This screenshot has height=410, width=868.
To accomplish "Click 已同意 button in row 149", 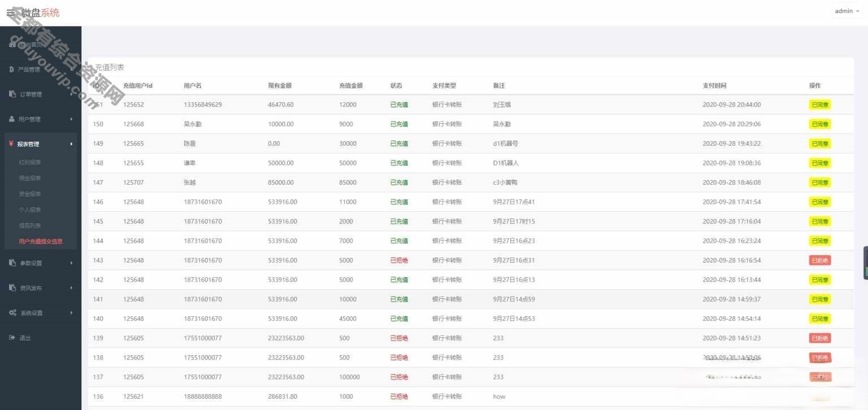I will pos(820,143).
